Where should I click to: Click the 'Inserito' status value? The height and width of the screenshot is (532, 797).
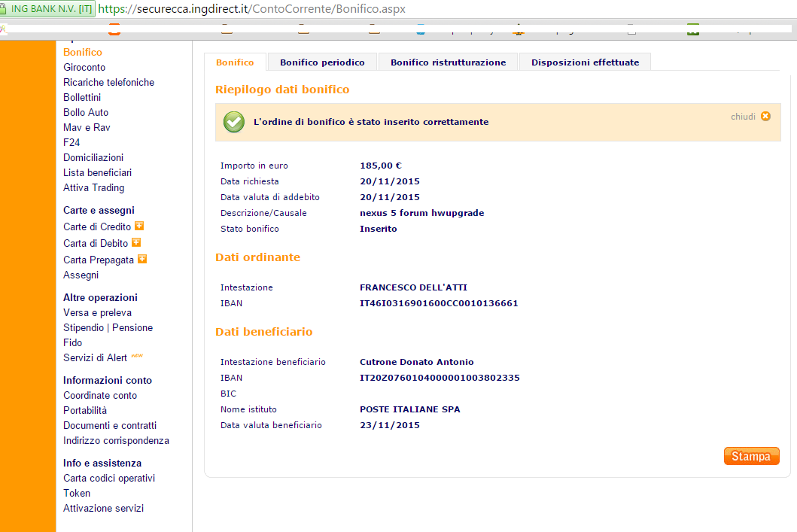click(x=378, y=229)
